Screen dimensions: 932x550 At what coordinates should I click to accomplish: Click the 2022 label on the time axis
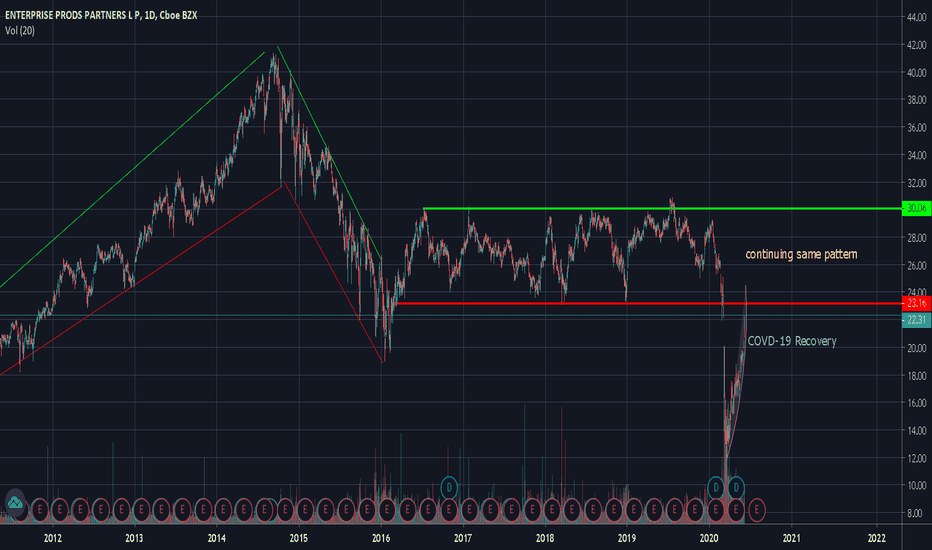pos(877,538)
